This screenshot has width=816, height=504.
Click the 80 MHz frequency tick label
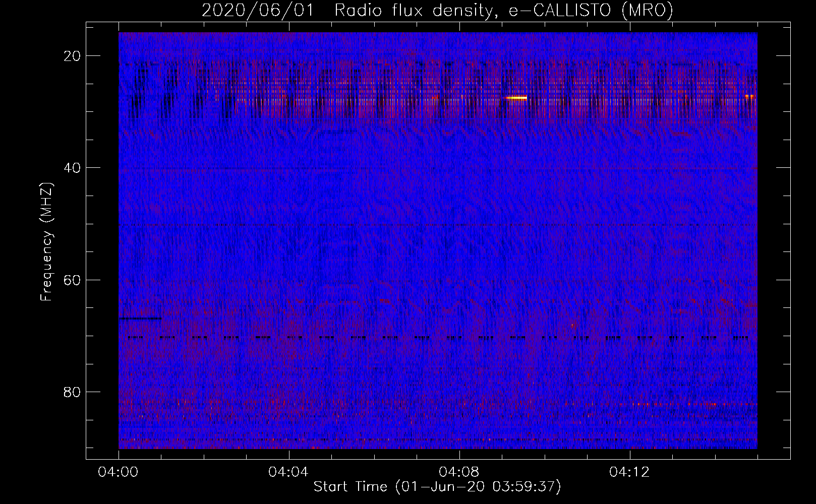click(x=73, y=392)
